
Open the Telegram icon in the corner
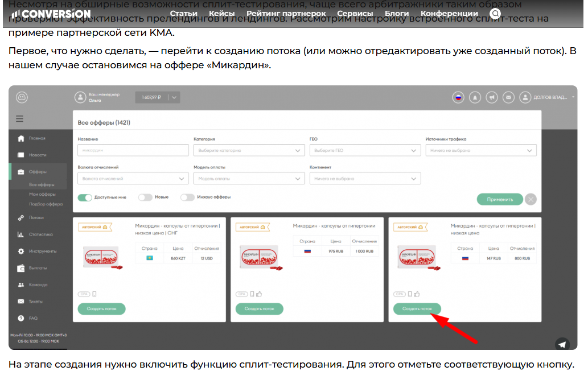pos(562,344)
